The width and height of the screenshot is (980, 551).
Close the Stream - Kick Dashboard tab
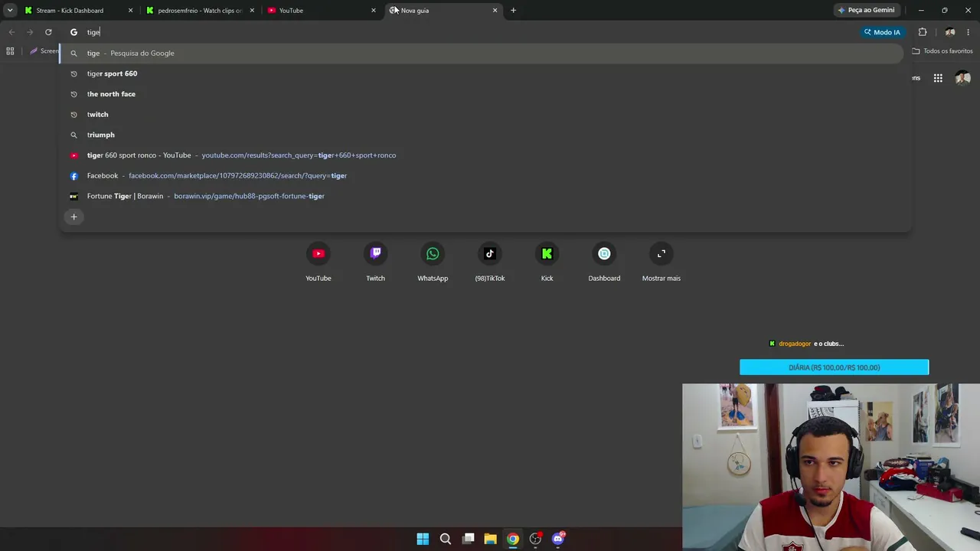pos(130,11)
